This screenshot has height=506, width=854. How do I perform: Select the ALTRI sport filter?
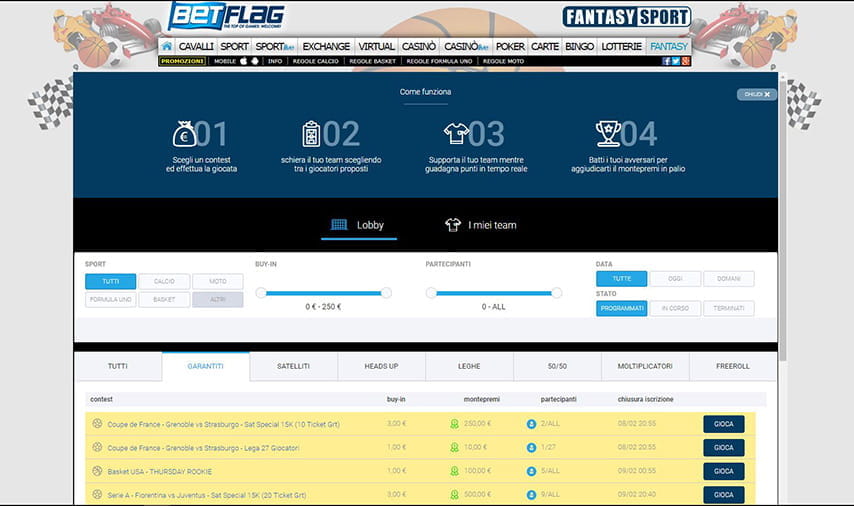(218, 300)
